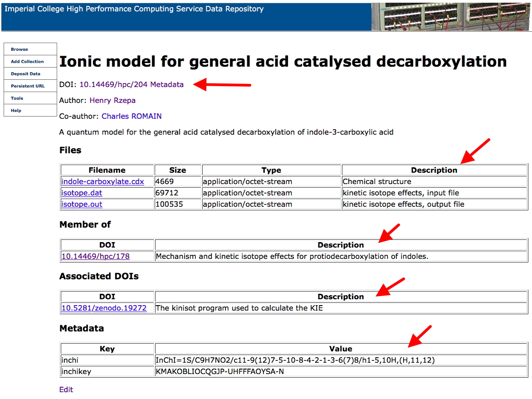532x399 pixels.
Task: Open the isotope.dat input file
Action: [82, 193]
